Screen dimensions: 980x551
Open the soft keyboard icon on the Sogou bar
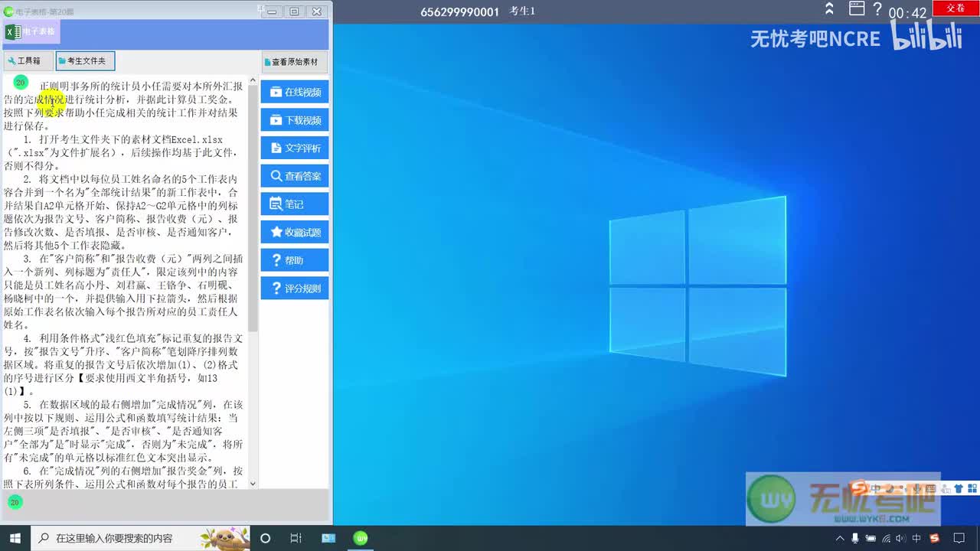click(931, 488)
